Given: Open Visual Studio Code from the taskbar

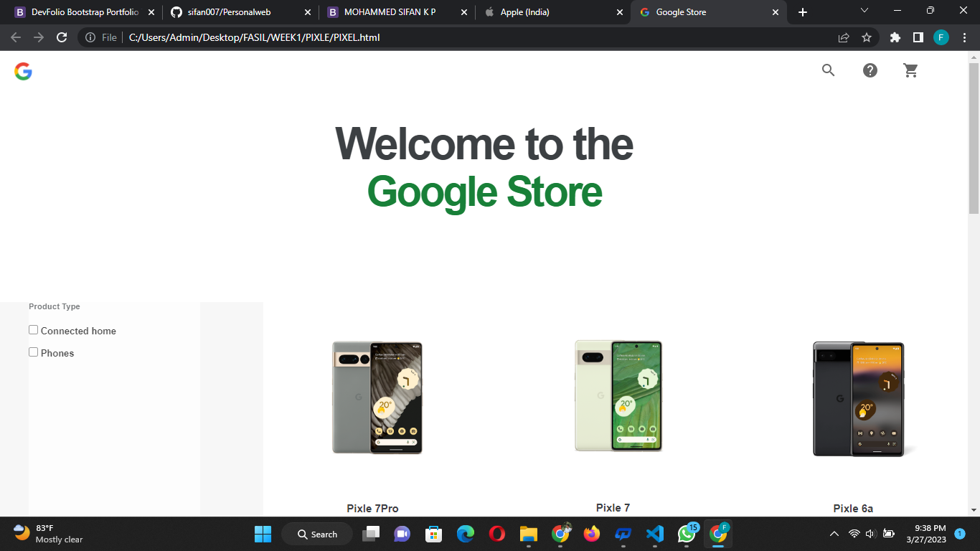Looking at the screenshot, I should (654, 534).
